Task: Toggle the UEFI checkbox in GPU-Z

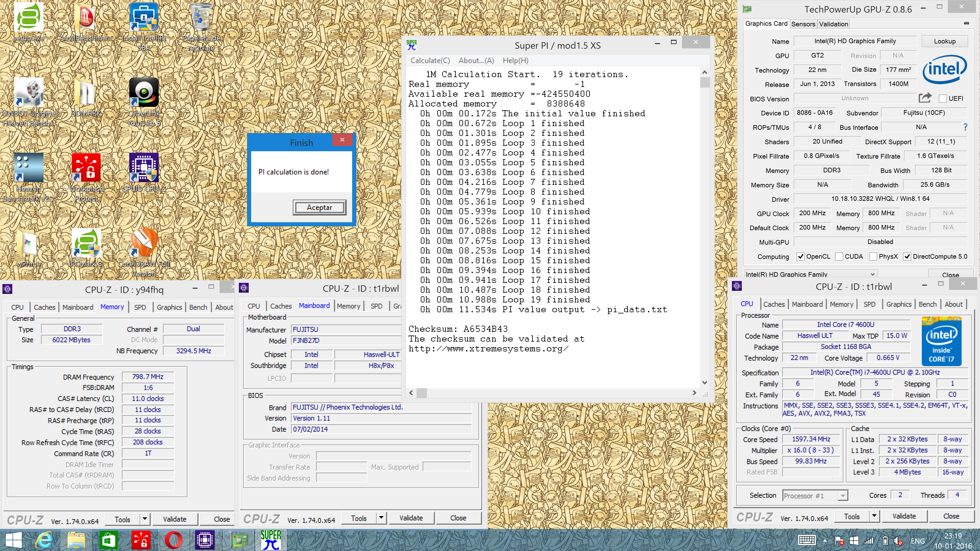Action: (x=943, y=99)
